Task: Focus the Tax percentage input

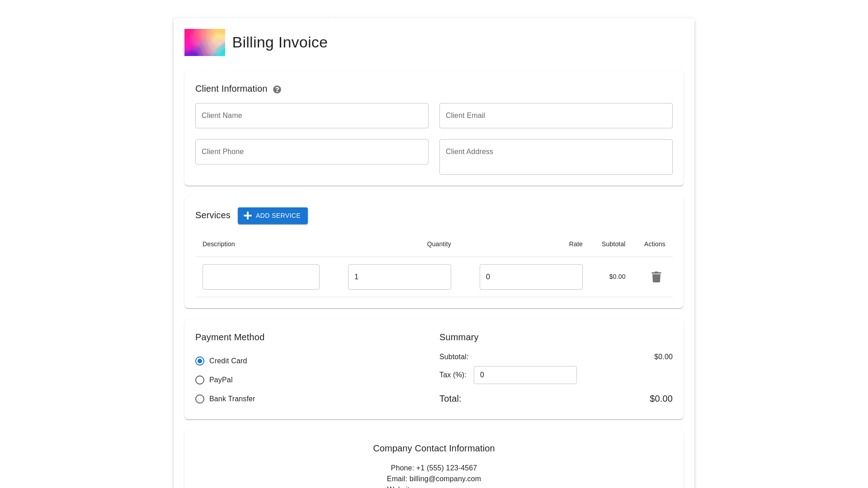Action: pos(525,375)
